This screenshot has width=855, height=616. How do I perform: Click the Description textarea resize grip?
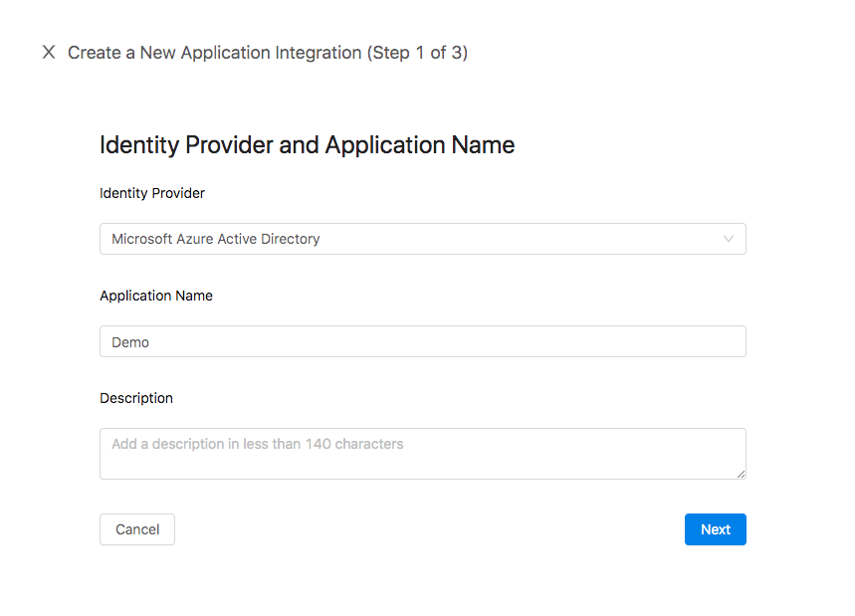click(741, 475)
